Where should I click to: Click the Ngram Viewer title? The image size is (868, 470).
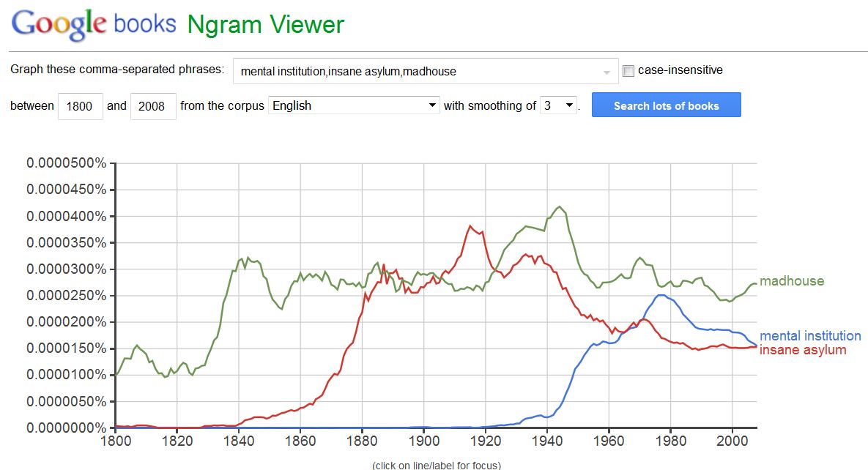point(265,25)
